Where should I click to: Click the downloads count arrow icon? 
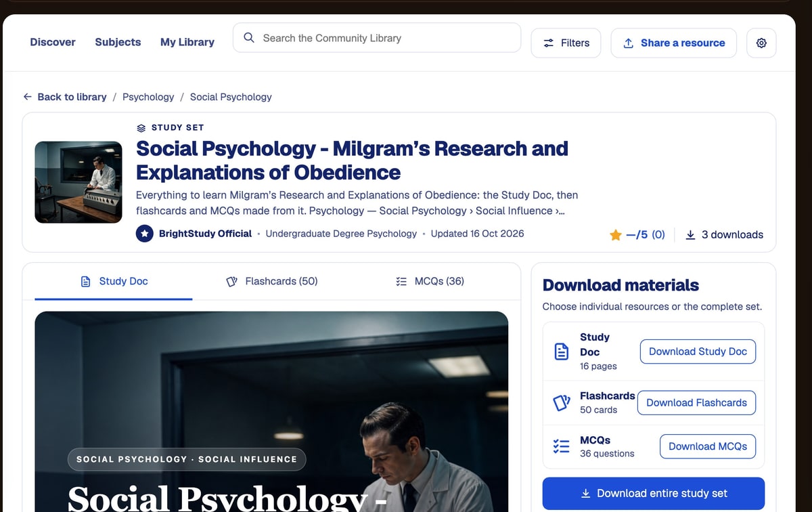[690, 234]
